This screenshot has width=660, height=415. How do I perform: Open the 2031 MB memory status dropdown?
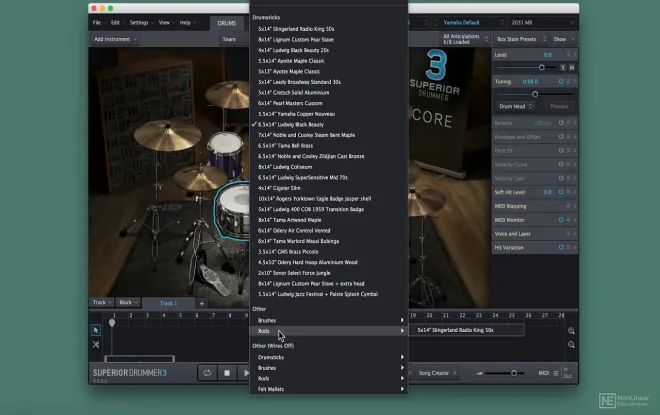coord(542,23)
